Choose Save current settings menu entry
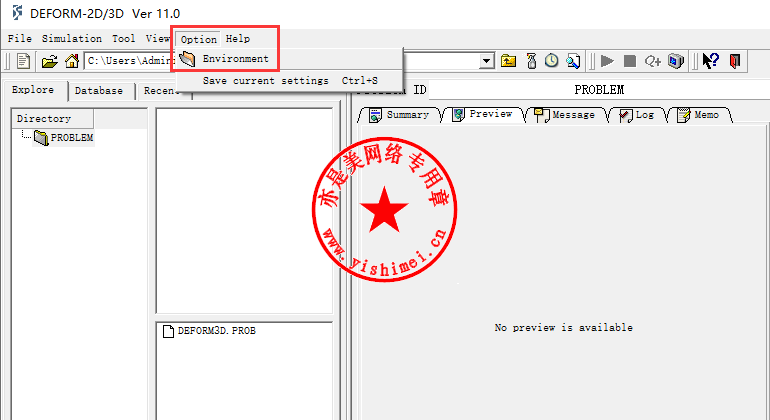 click(265, 80)
